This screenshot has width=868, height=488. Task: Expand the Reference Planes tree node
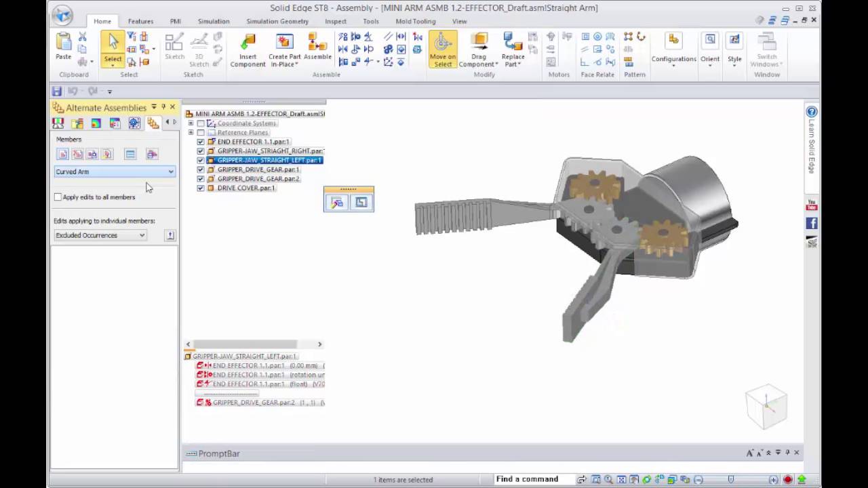[x=191, y=133]
